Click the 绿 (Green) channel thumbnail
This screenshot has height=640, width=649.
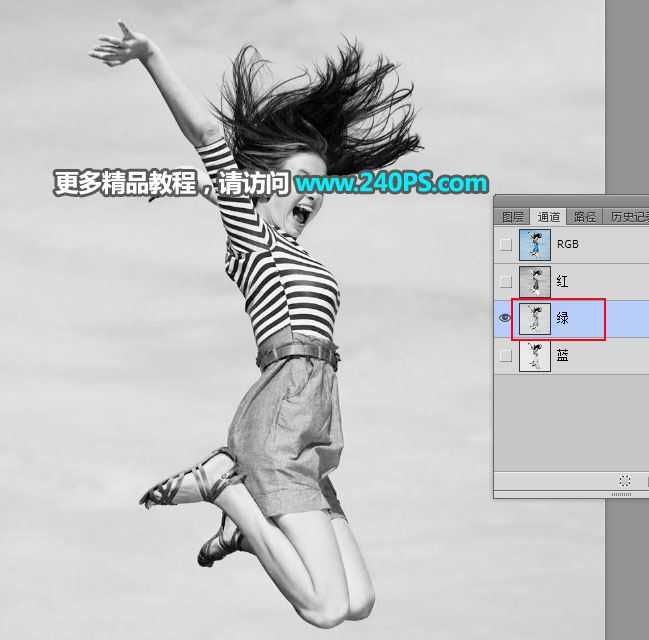click(535, 318)
